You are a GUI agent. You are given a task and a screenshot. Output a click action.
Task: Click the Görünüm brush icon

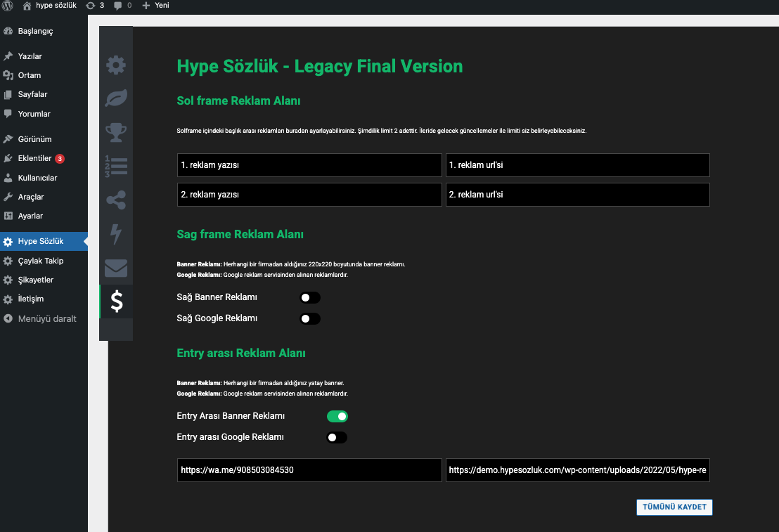click(8, 139)
